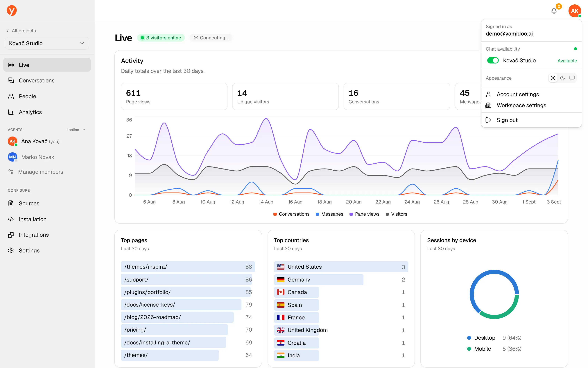Click the /docs/license-keys/ row

(x=188, y=305)
